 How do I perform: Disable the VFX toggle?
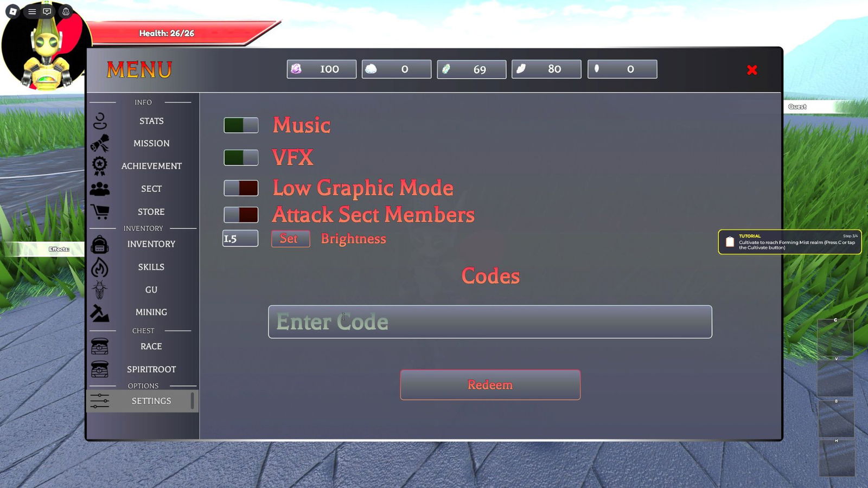(x=241, y=158)
